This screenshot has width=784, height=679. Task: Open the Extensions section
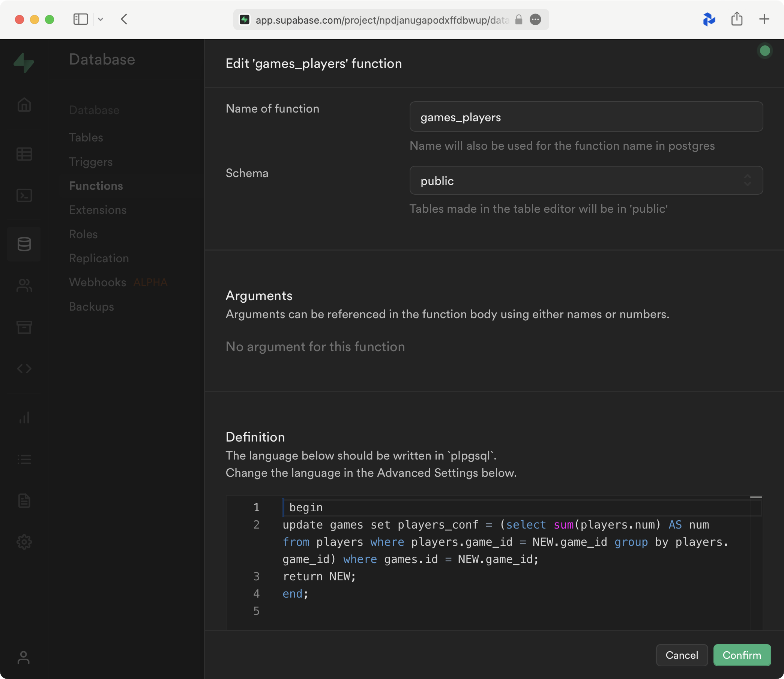[98, 210]
